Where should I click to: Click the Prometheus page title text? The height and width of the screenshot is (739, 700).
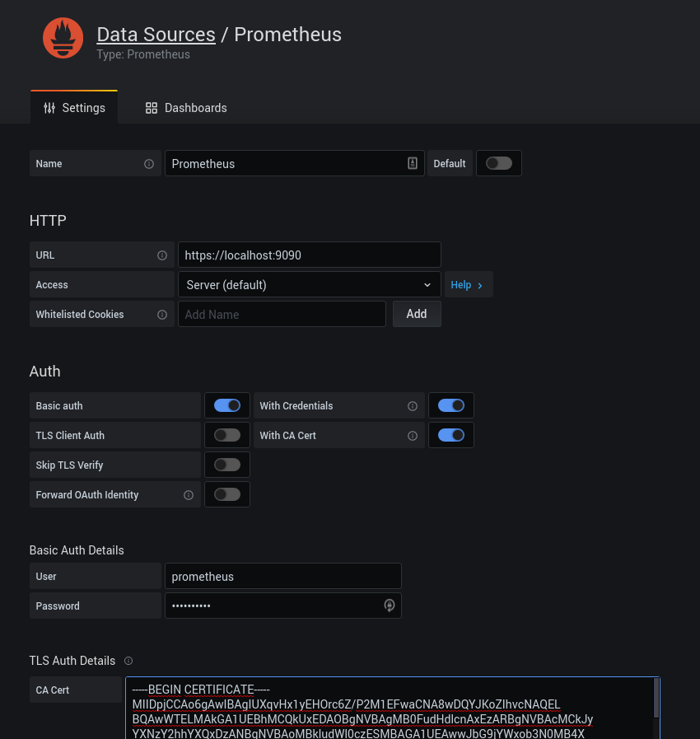coord(287,35)
